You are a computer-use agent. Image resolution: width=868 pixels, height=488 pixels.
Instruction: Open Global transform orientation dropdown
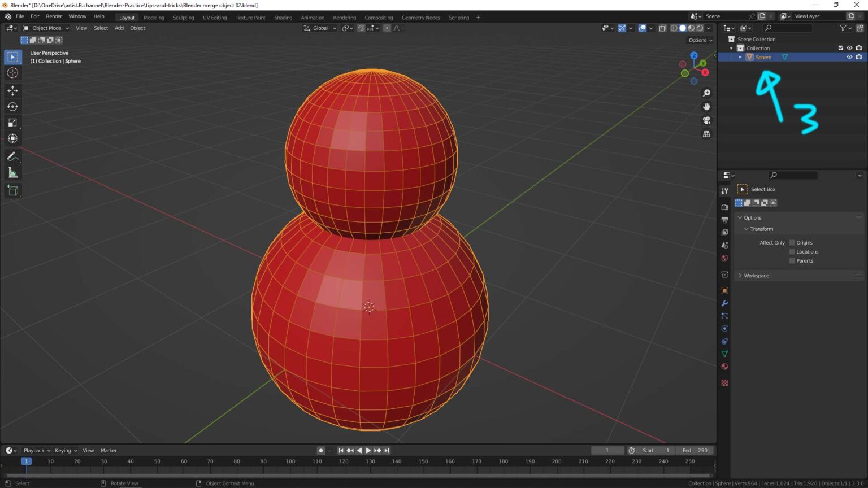pyautogui.click(x=320, y=28)
